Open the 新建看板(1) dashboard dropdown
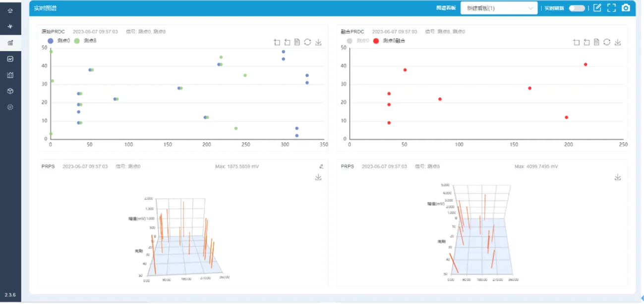This screenshot has width=644, height=304. (x=498, y=8)
